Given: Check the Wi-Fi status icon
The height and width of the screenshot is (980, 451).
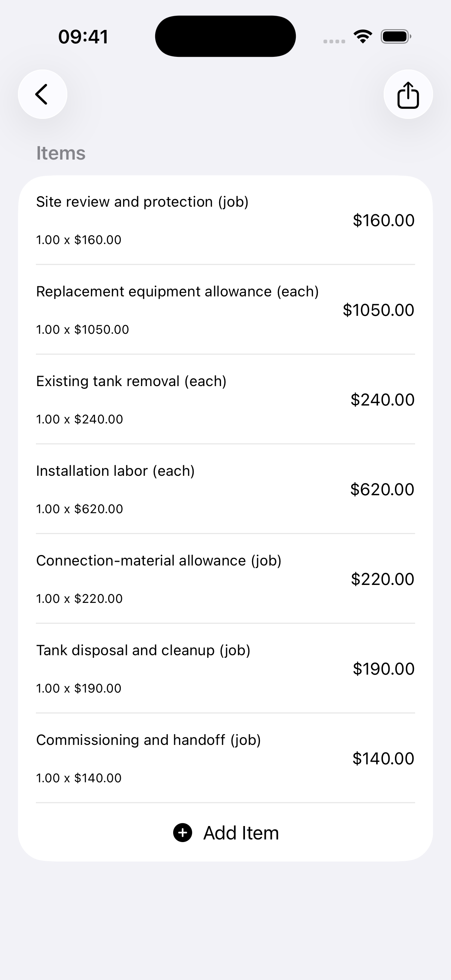Looking at the screenshot, I should 363,37.
